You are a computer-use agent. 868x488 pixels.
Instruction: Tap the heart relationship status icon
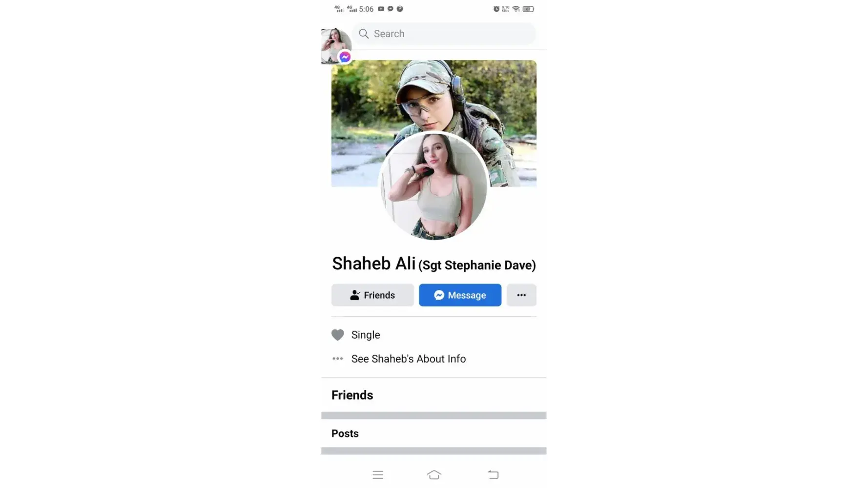coord(337,335)
